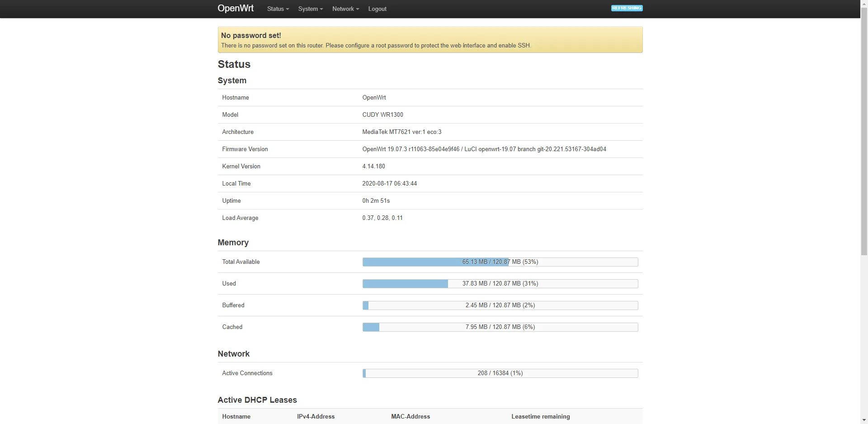Click the Buffered memory progress bar
Viewport: 868px width, 424px height.
(x=500, y=305)
